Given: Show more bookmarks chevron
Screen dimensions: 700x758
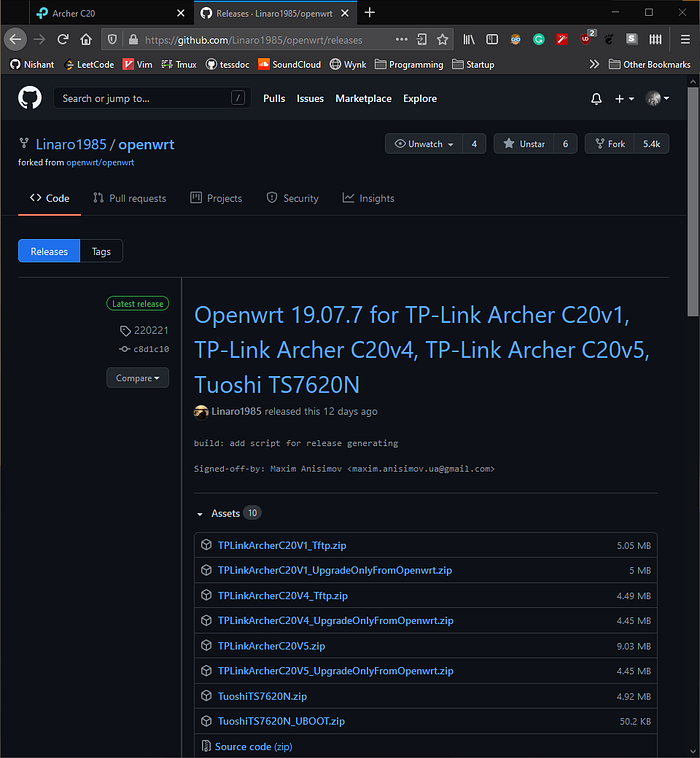Looking at the screenshot, I should pyautogui.click(x=594, y=64).
